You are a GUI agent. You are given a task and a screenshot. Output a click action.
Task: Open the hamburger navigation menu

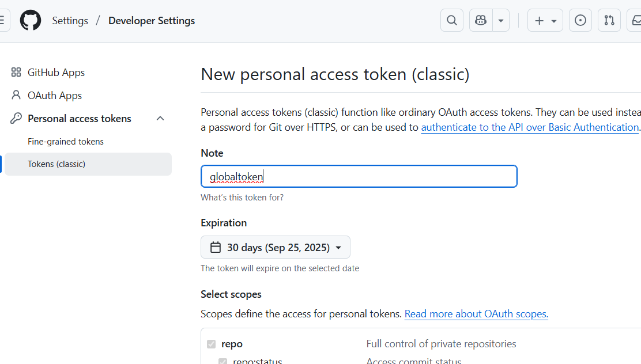pos(3,21)
